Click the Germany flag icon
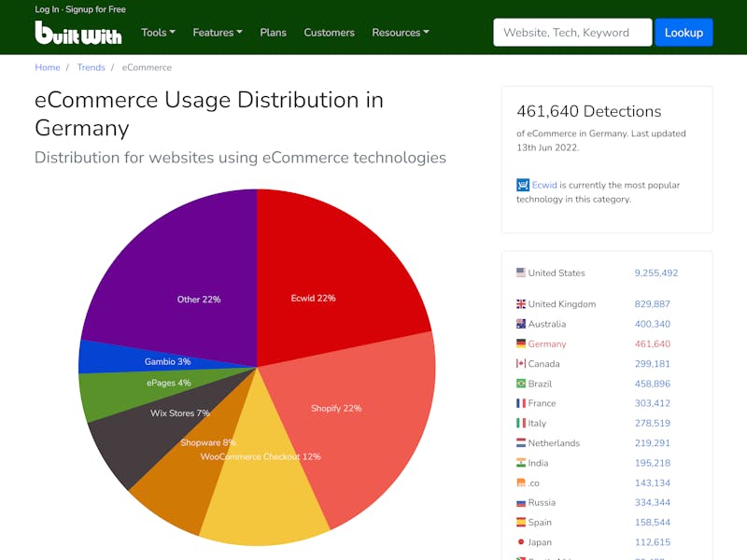The width and height of the screenshot is (747, 560). click(x=521, y=343)
